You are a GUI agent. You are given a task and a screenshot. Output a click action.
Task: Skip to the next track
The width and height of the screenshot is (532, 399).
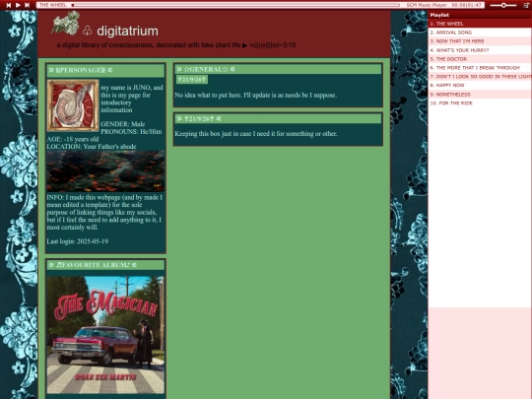(28, 5)
